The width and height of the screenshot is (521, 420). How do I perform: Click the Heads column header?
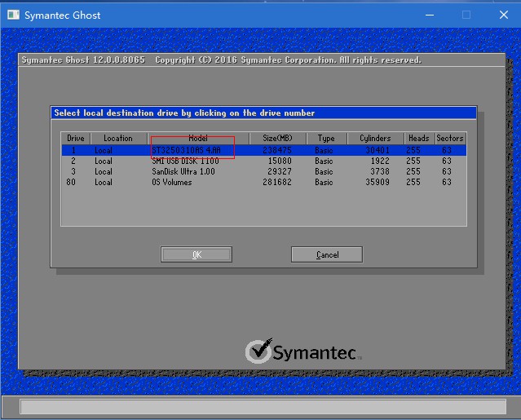point(418,139)
